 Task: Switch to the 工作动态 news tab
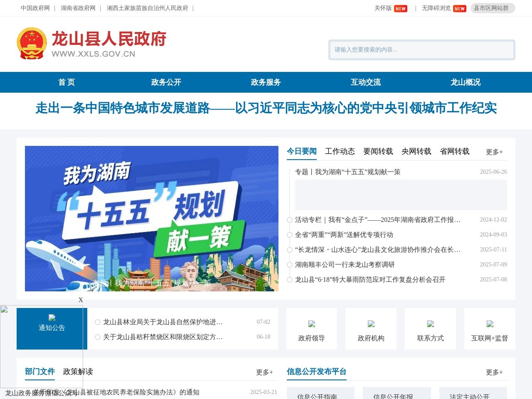(x=340, y=151)
